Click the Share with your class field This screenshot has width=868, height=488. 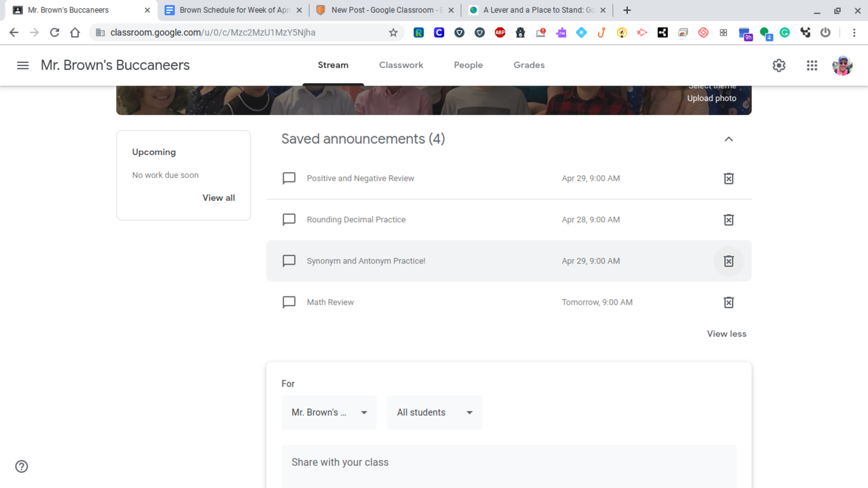coord(509,463)
